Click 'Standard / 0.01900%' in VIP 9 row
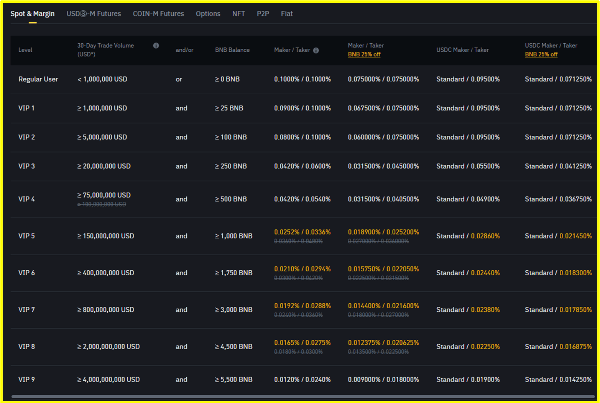Screen dimensions: 600x403 point(468,380)
